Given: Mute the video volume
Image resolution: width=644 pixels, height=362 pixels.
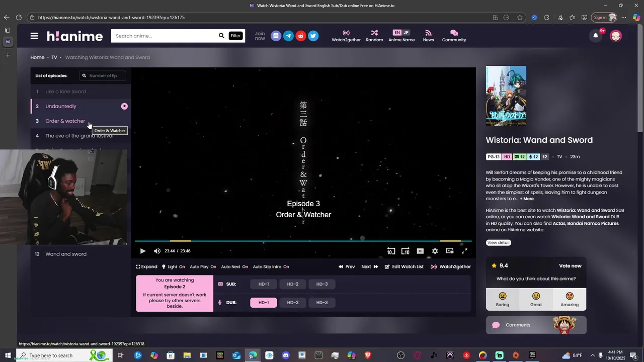Looking at the screenshot, I should 157,251.
